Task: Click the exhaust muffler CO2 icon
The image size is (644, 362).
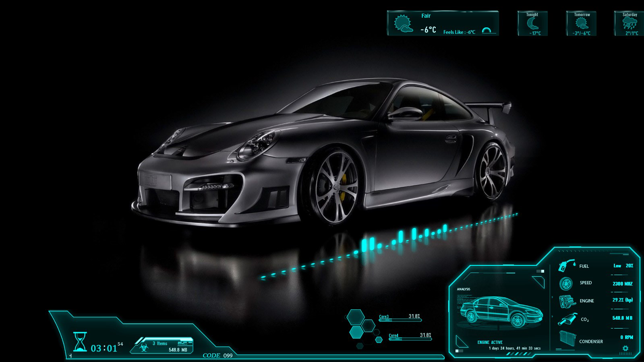Action: [567, 319]
